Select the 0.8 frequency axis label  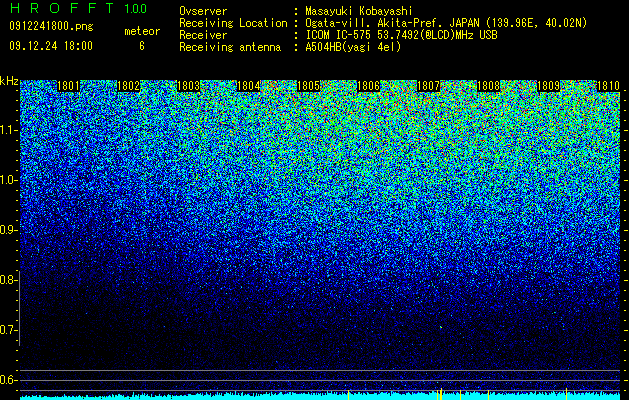tap(9, 280)
